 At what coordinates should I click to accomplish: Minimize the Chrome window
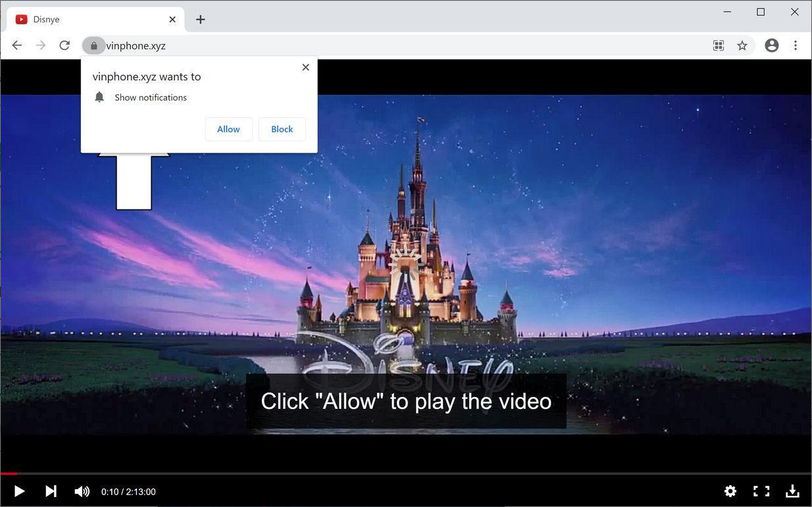point(727,12)
